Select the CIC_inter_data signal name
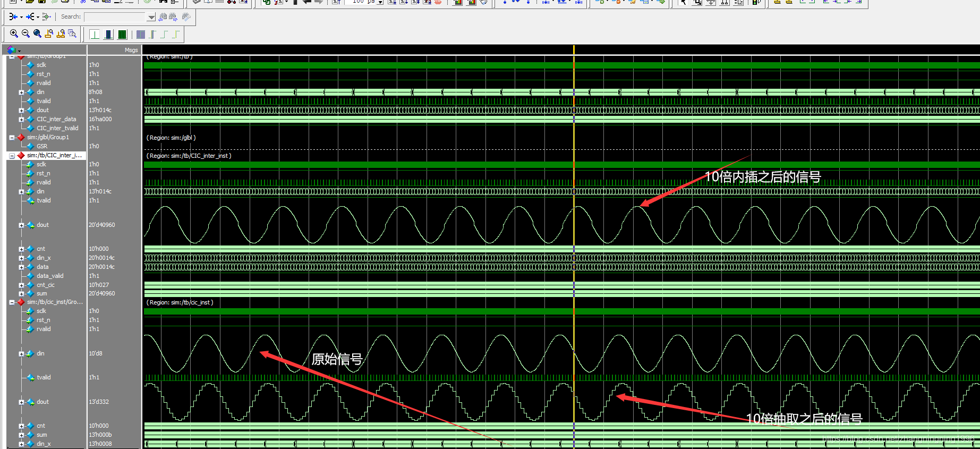 pyautogui.click(x=56, y=119)
